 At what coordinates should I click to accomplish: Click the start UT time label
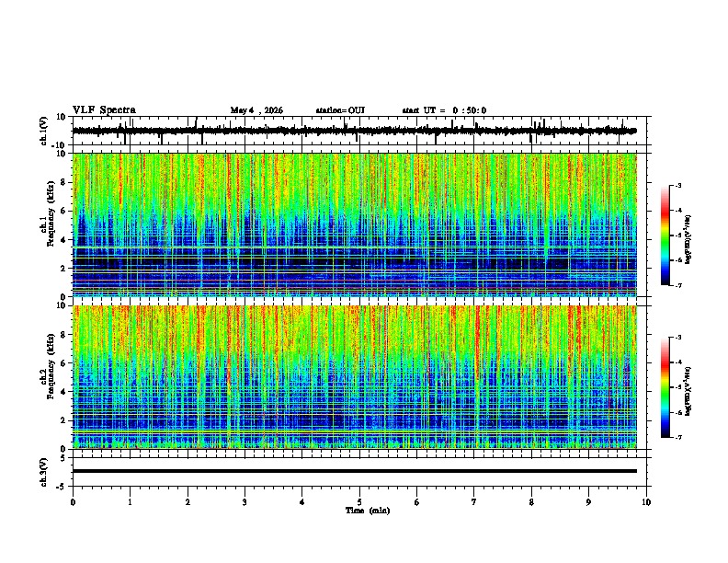[444, 110]
